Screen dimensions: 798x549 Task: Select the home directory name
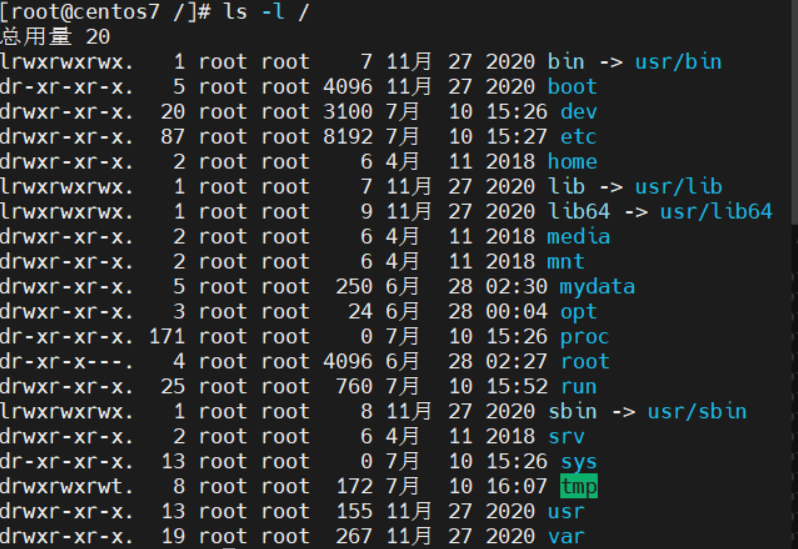(572, 162)
